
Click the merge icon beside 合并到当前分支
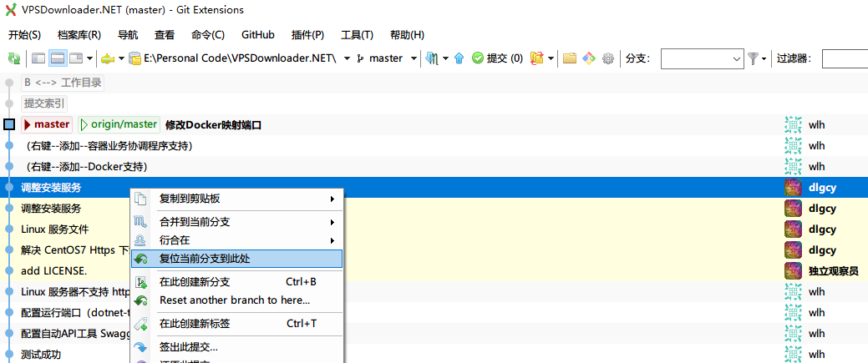tap(140, 223)
